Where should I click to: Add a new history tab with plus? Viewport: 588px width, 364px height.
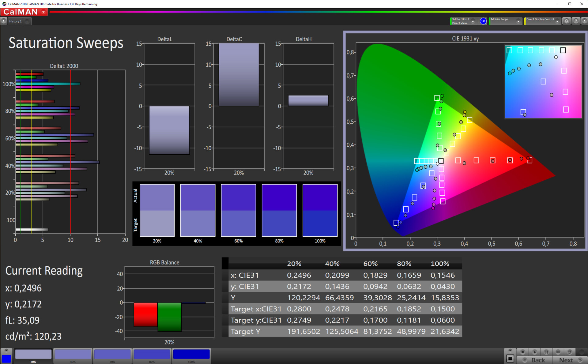click(27, 21)
